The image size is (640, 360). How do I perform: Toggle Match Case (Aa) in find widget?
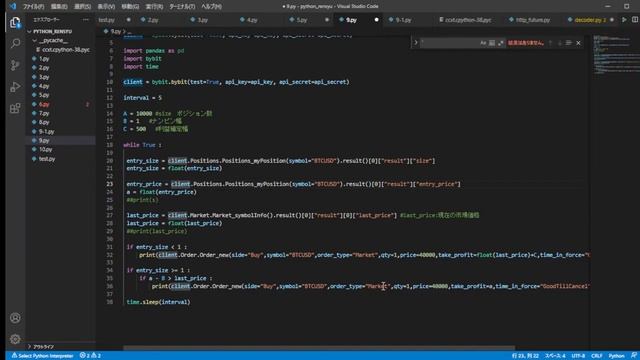pyautogui.click(x=483, y=43)
